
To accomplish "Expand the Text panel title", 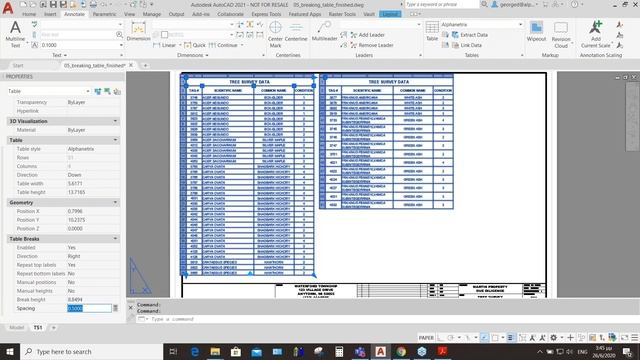I will click(x=59, y=55).
